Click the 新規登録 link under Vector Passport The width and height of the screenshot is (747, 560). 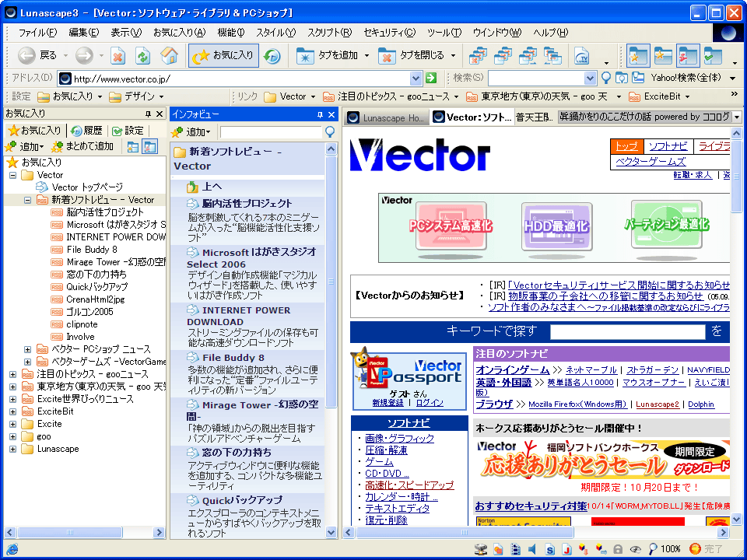tap(388, 403)
